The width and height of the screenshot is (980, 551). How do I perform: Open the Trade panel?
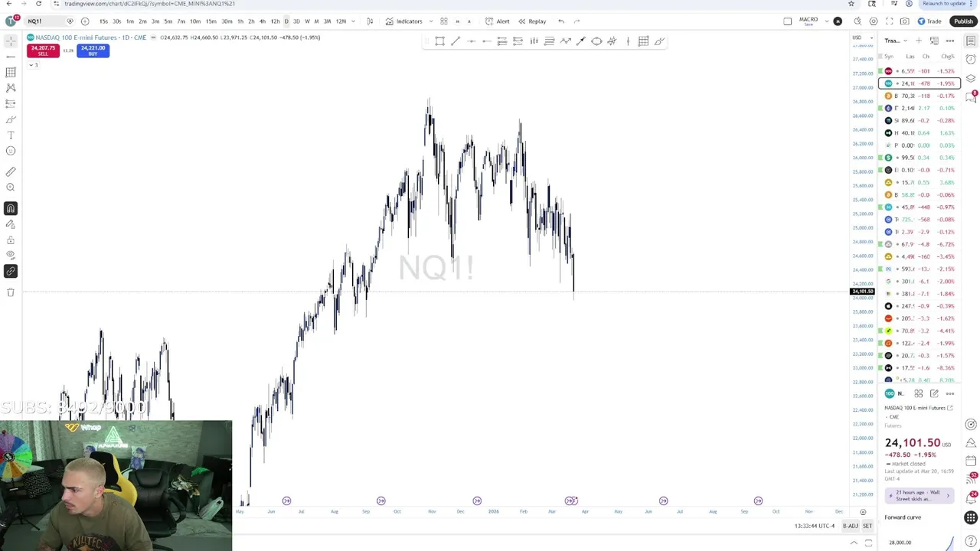[x=929, y=21]
